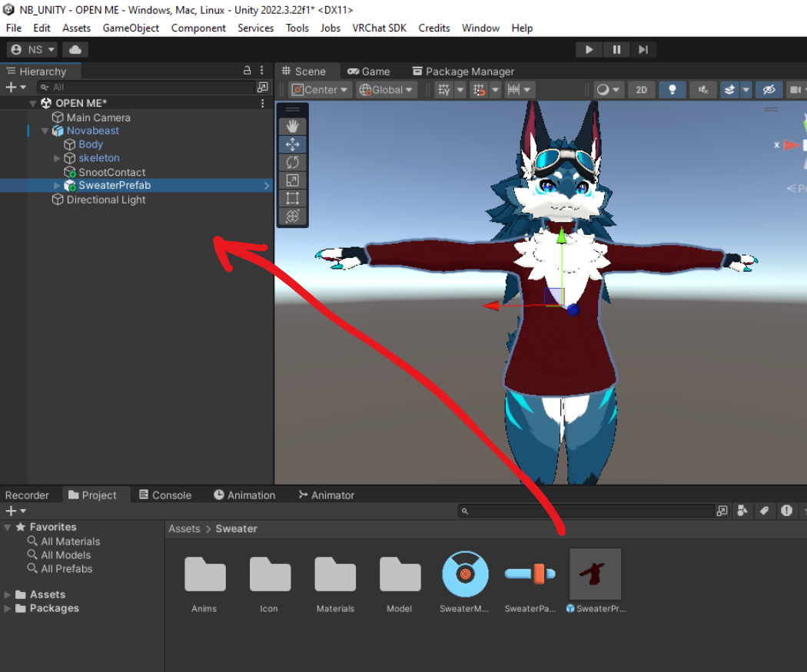Toggle the scene lighting bulb
807x672 pixels.
tap(672, 90)
